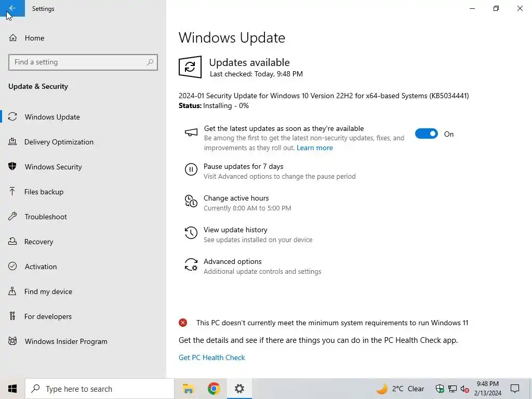Go to Recovery settings page
532x399 pixels.
click(x=83, y=242)
